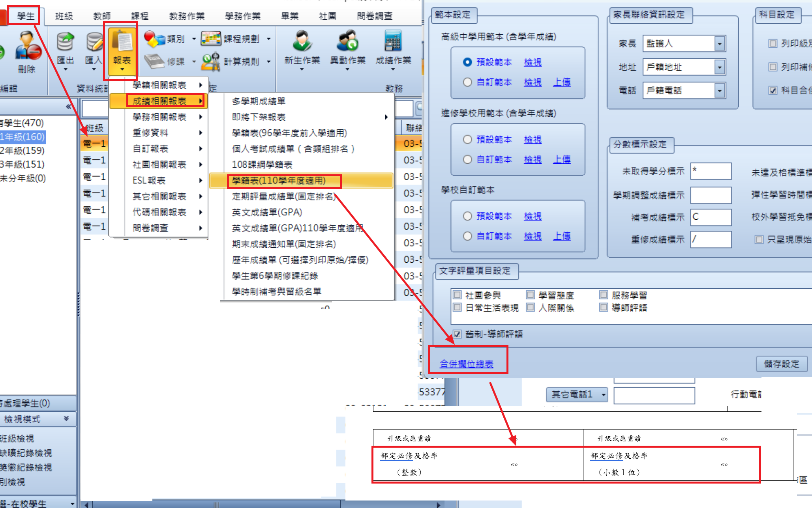Open the 修課 dropdown arrow
The width and height of the screenshot is (812, 508).
(194, 62)
